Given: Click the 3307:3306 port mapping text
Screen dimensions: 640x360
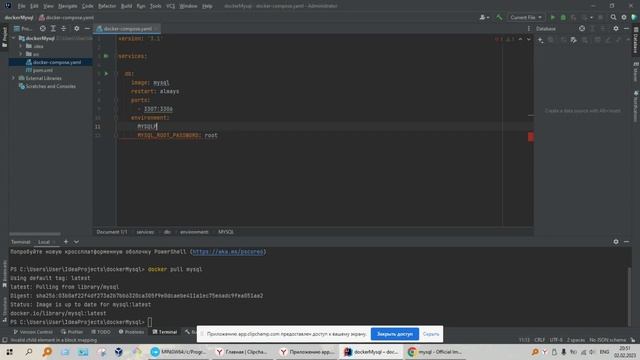Looking at the screenshot, I should (x=158, y=109).
